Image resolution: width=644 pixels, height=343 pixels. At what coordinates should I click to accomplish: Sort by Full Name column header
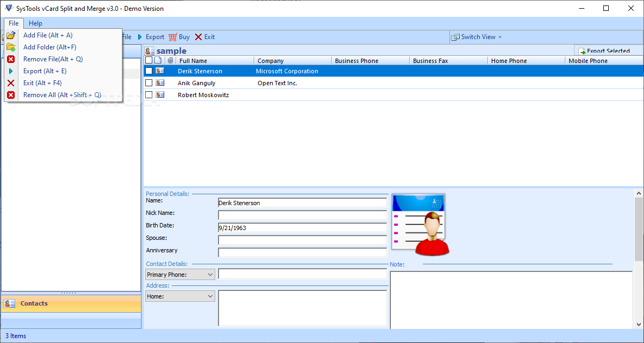point(215,61)
